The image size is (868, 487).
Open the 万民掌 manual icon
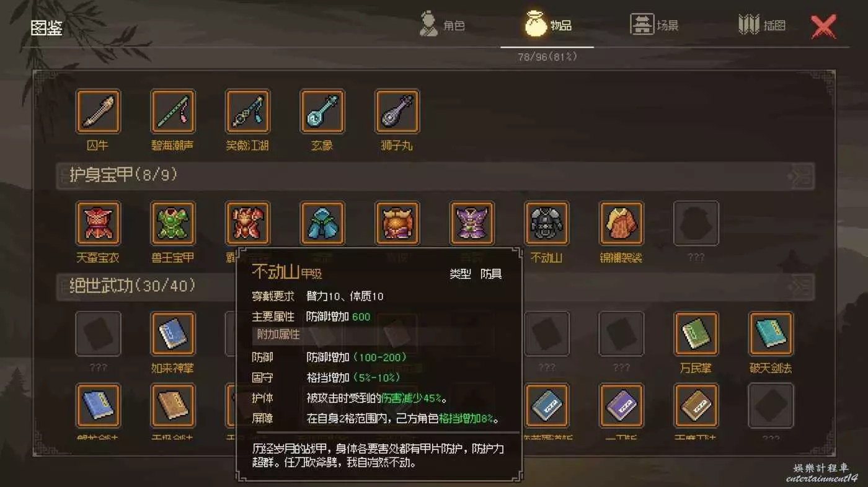(696, 334)
